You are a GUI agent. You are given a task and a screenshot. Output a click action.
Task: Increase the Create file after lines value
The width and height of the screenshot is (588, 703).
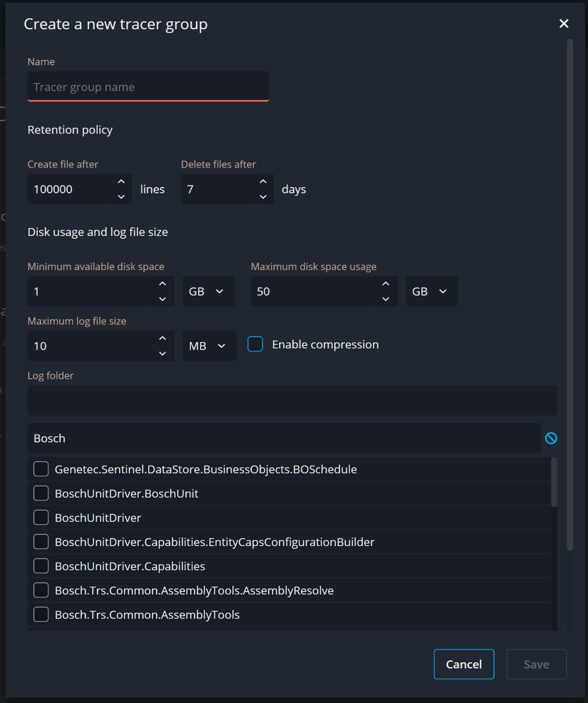tap(121, 182)
